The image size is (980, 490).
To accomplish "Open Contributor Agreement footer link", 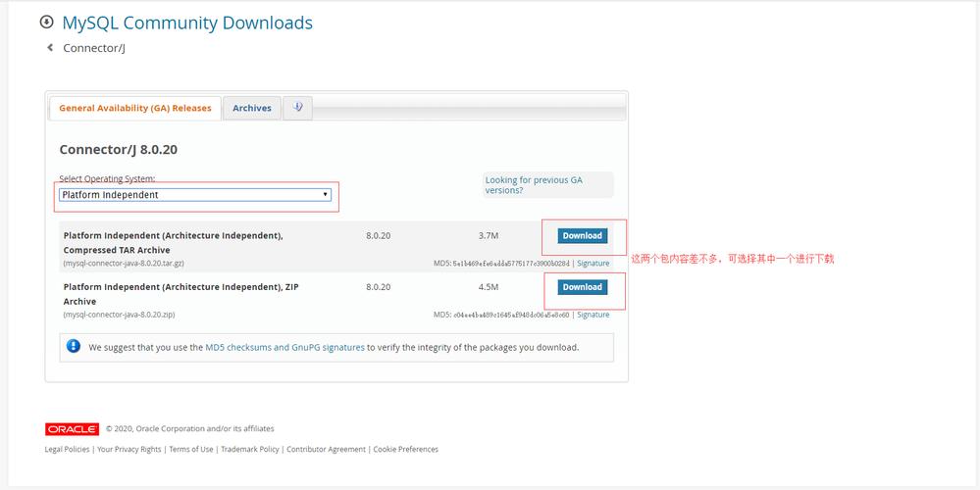I will (x=327, y=450).
